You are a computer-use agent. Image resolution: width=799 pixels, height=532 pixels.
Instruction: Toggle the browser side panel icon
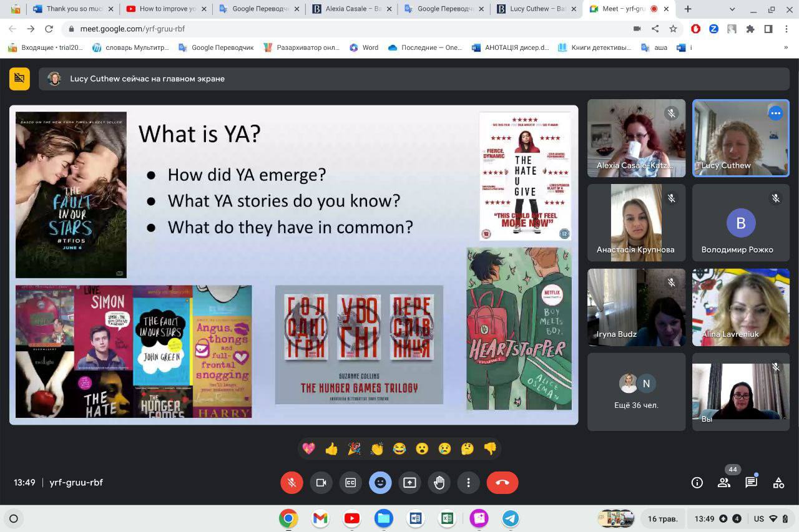tap(768, 29)
